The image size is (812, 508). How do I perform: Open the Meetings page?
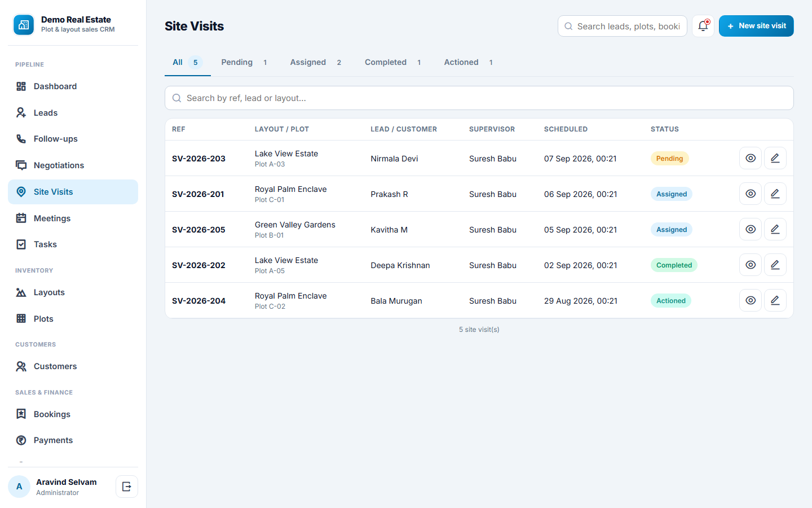[x=73, y=218]
